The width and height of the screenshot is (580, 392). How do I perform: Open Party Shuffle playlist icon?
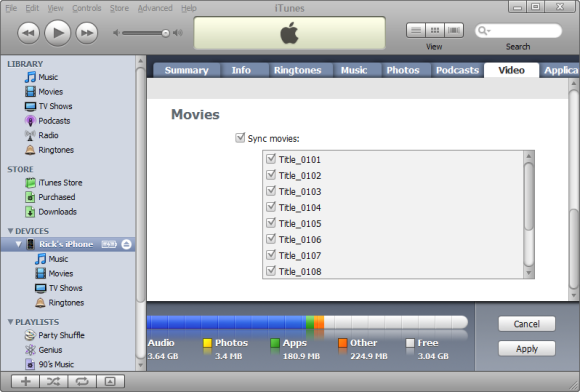pos(30,335)
